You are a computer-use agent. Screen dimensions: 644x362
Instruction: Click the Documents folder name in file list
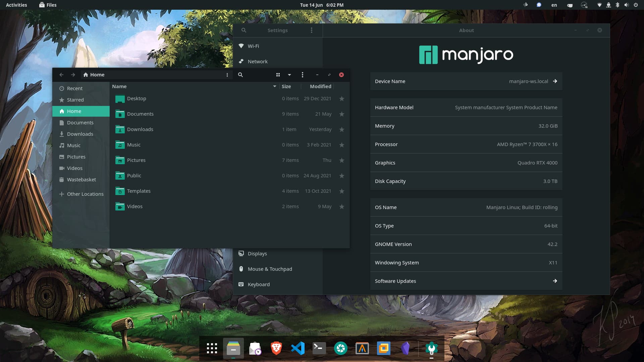(140, 114)
